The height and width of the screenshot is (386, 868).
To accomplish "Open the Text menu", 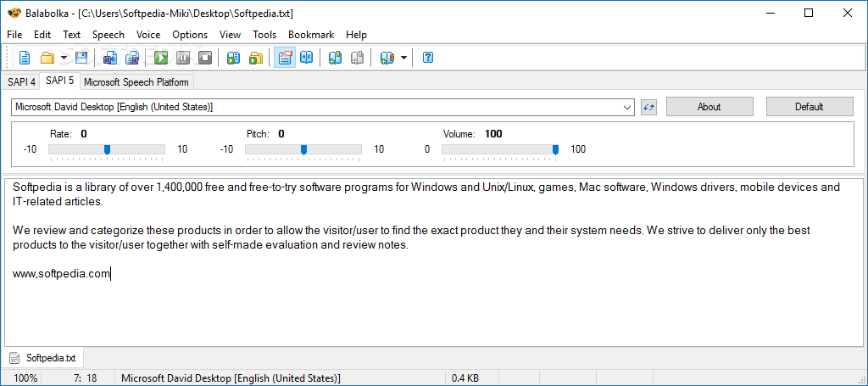I will 71,34.
